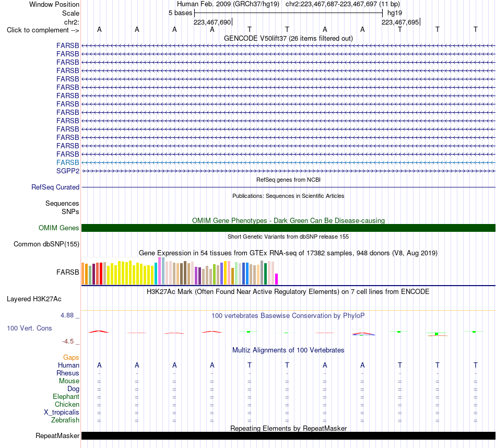Viewport: 496px width, 448px height.
Task: Open the H3K27Ac Mark track title
Action: (x=288, y=292)
